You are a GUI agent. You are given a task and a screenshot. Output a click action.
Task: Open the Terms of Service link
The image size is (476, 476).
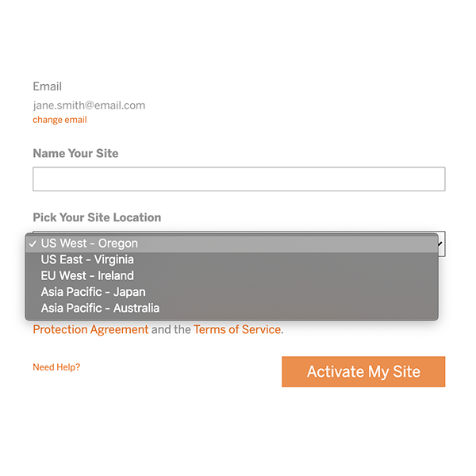(x=237, y=329)
